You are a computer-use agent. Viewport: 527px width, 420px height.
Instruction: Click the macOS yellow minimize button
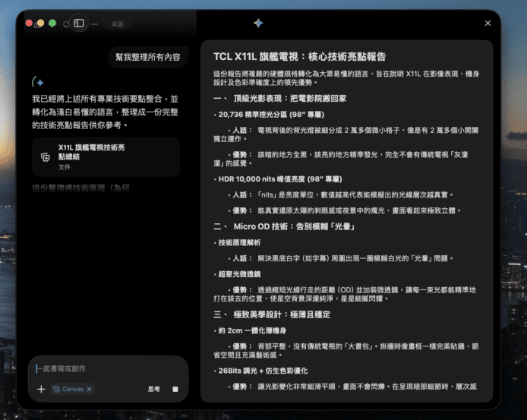coord(40,23)
